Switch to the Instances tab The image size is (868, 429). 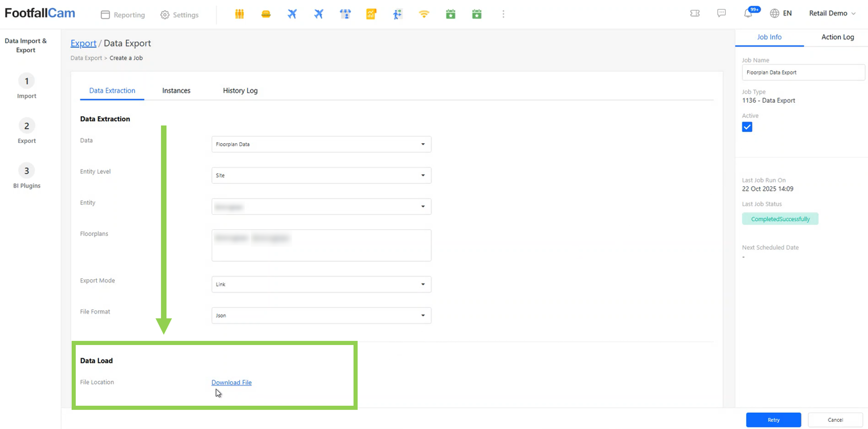tap(176, 90)
